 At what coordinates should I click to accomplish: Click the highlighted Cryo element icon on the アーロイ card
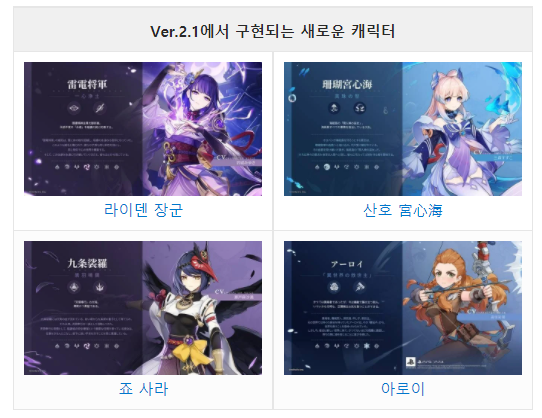tap(367, 345)
